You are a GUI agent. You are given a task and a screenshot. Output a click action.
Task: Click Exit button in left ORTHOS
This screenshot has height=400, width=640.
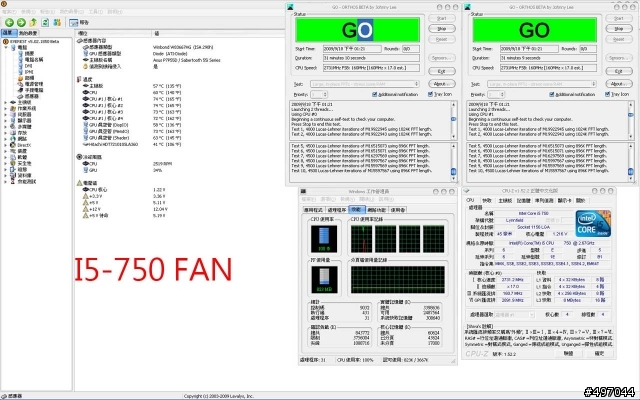442,71
